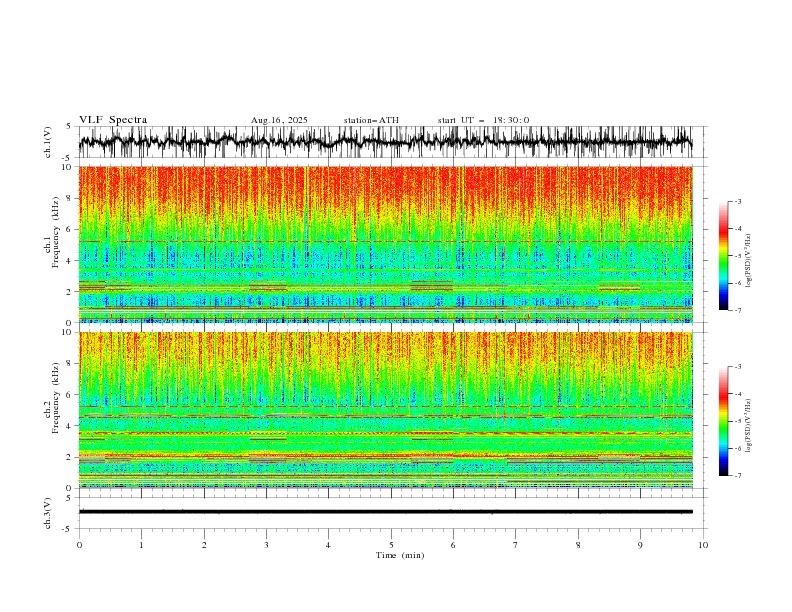
Task: Click the ch.2 'Frequency (kHz)' axis label
Action: point(55,398)
